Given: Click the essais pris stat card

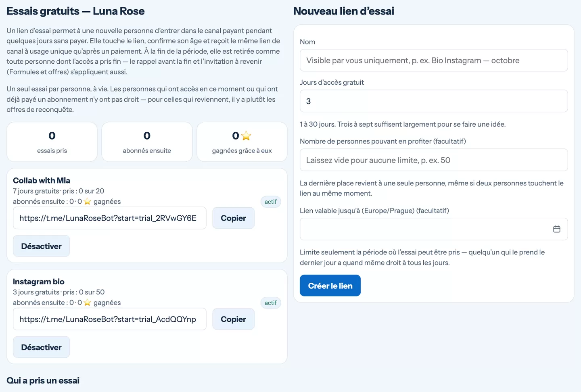Looking at the screenshot, I should click(x=52, y=142).
